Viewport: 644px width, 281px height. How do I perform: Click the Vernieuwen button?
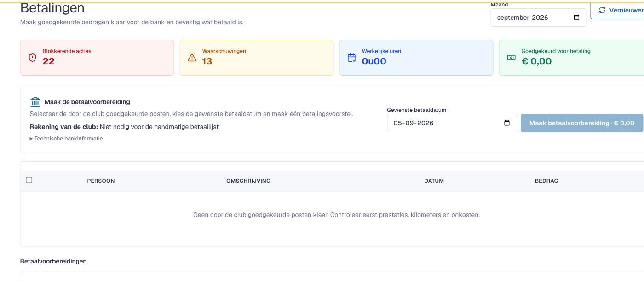618,10
